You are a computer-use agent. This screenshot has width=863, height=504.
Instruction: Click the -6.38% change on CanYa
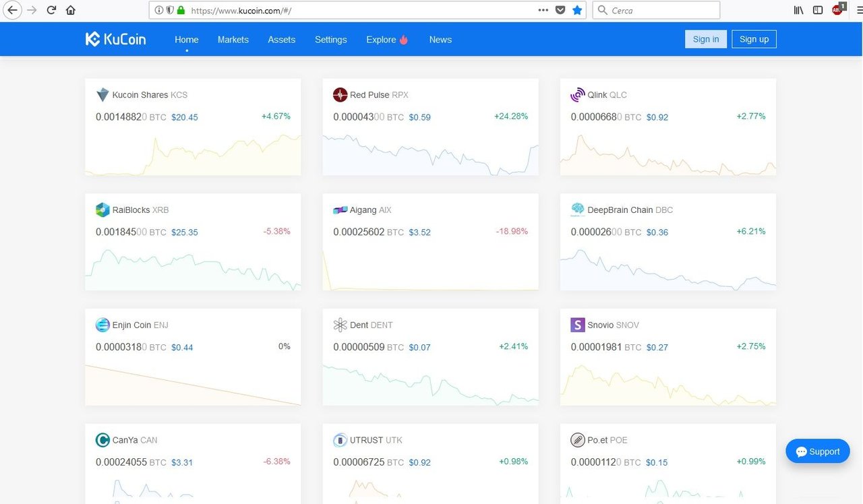(276, 462)
